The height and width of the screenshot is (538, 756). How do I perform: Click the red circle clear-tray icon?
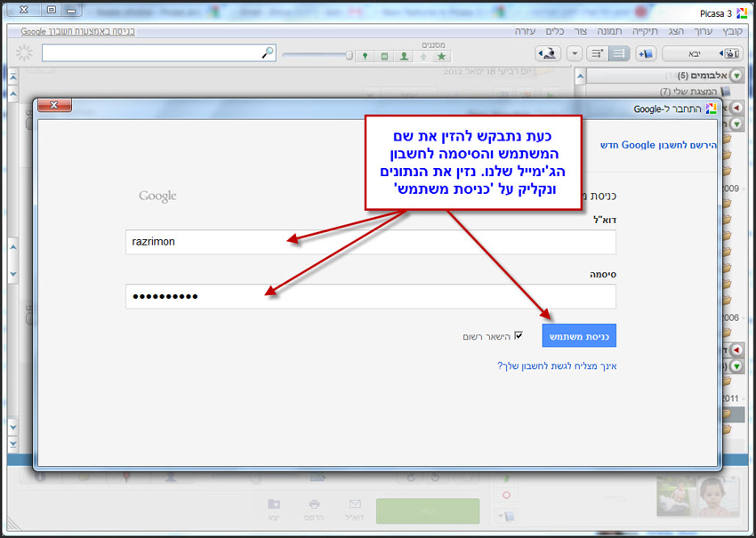tap(506, 495)
